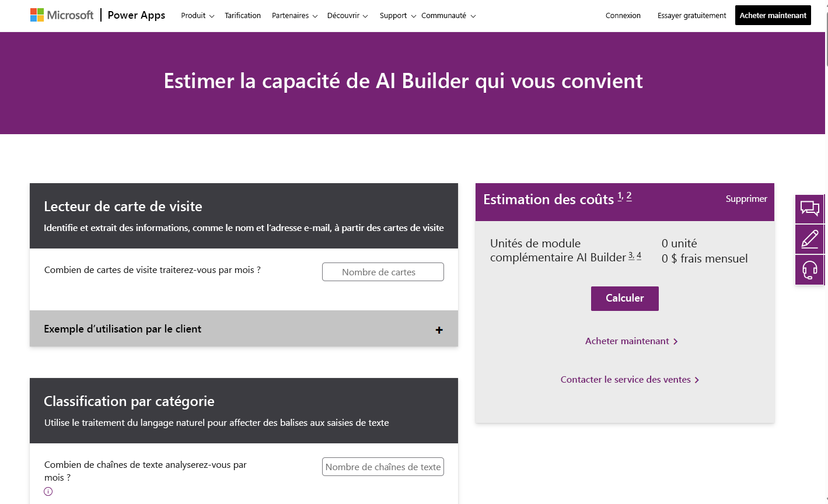The image size is (828, 504).
Task: Open the Découvrir dropdown menu
Action: coord(347,16)
